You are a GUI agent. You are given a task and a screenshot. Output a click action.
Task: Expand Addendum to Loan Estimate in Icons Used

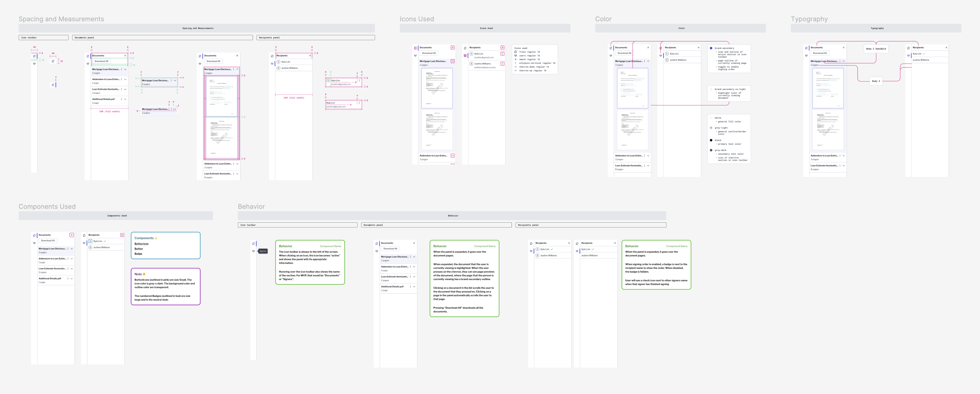coord(452,156)
